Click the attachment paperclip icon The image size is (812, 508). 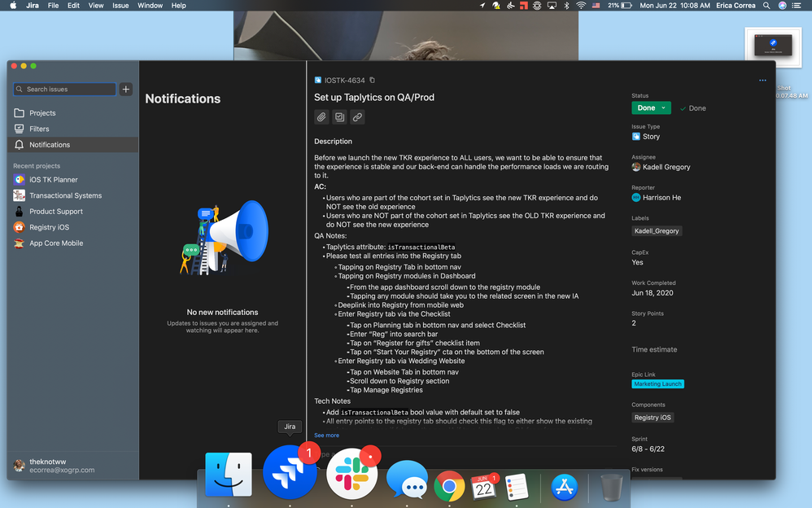[x=321, y=117]
